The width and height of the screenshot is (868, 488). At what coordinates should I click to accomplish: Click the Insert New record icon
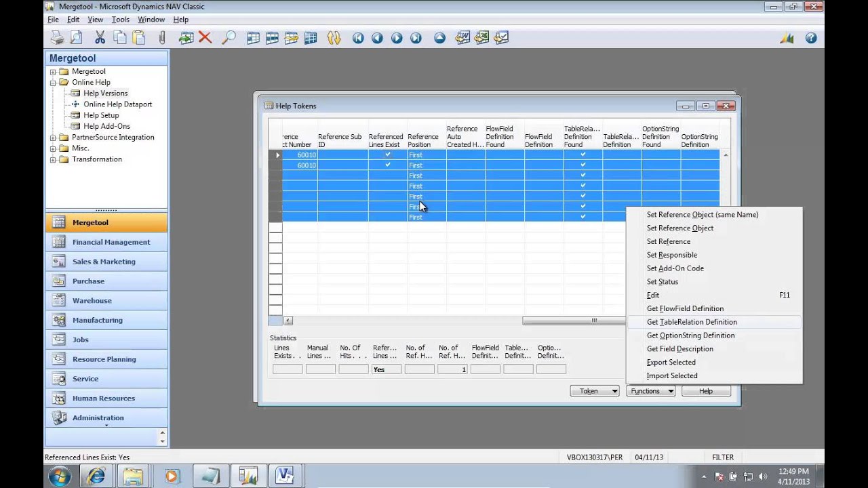pyautogui.click(x=186, y=38)
